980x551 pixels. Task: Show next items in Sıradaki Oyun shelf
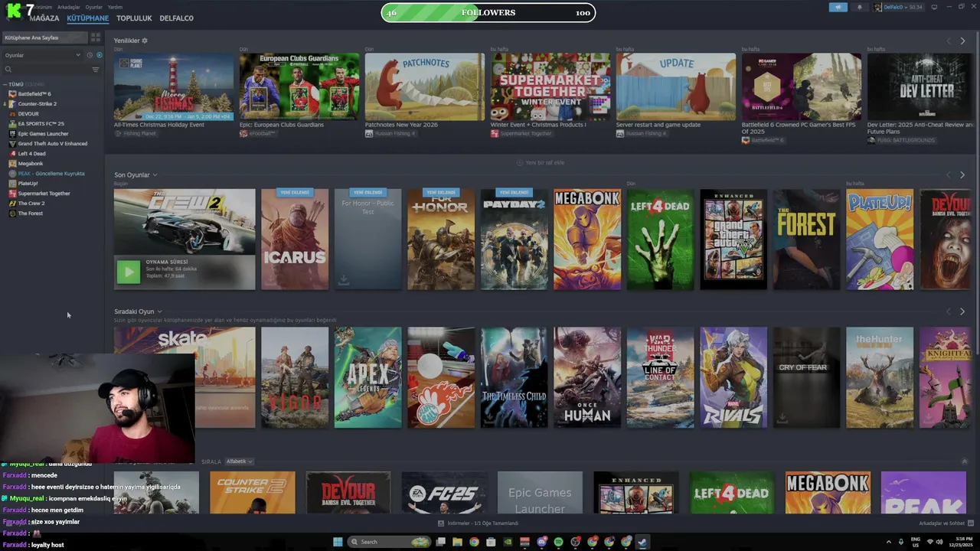(962, 311)
